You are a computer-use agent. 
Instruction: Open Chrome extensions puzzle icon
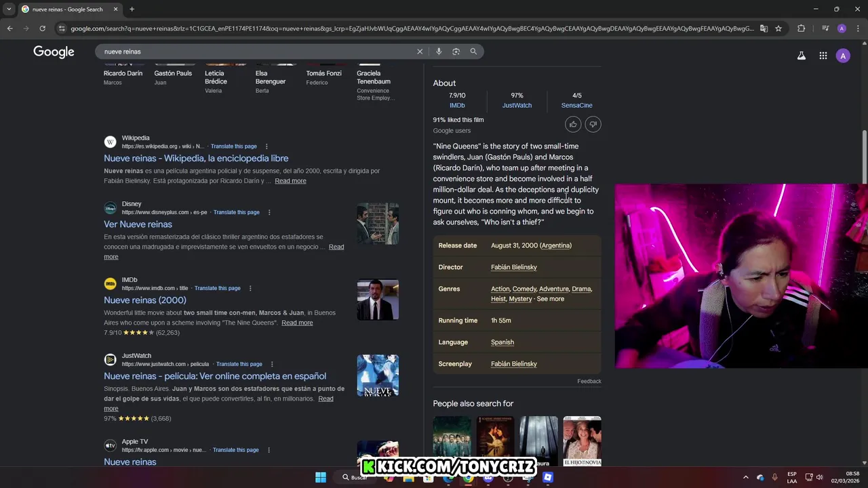pos(801,28)
